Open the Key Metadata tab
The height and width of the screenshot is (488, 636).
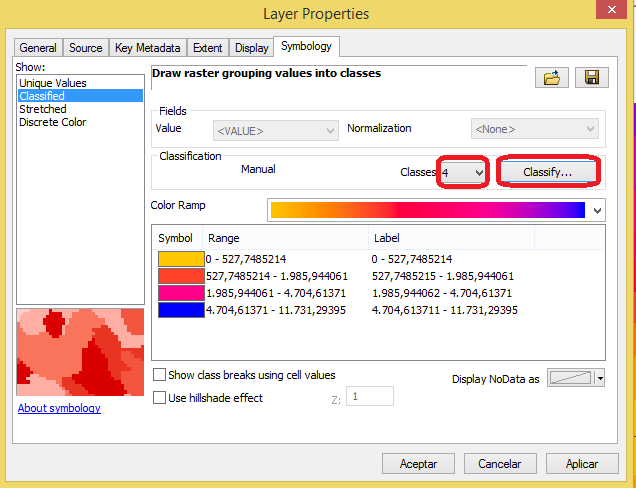coord(147,48)
